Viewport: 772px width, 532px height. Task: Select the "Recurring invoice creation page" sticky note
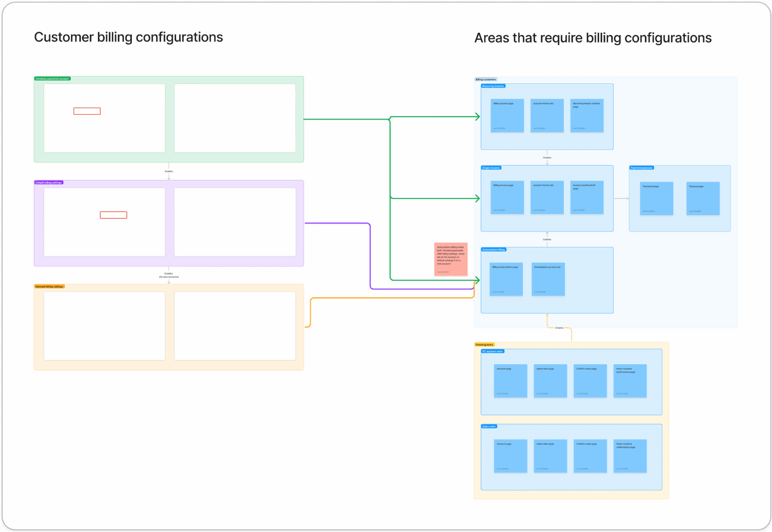[587, 116]
